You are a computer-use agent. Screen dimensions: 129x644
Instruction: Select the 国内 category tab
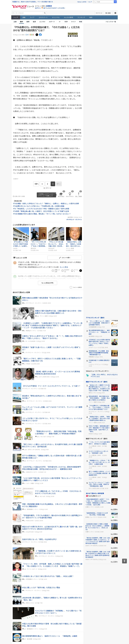coord(21,22)
